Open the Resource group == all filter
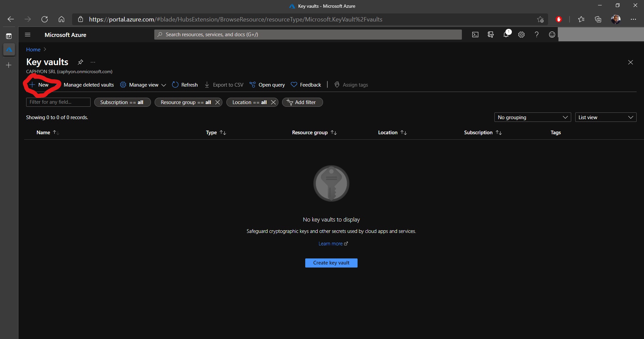The image size is (644, 339). pyautogui.click(x=185, y=102)
